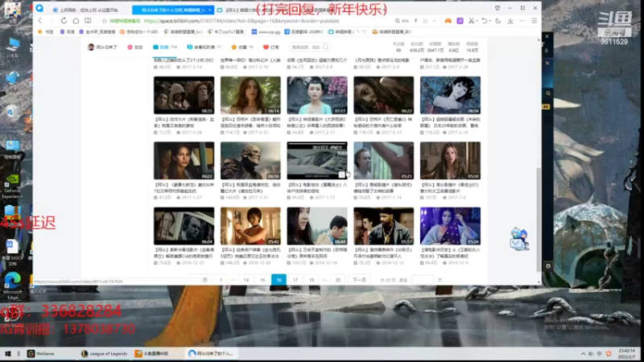The height and width of the screenshot is (362, 644).
Task: Click the search magnifier in profile search
Action: tap(326, 47)
